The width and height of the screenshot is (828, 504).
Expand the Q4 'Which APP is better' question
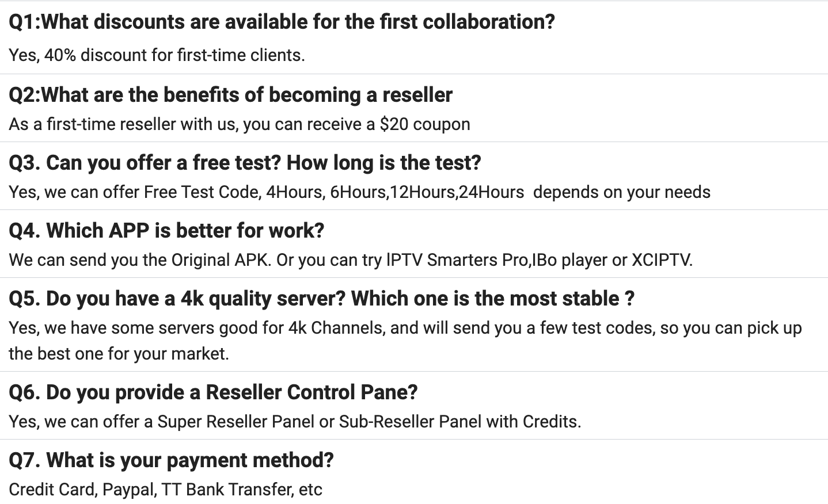[x=166, y=231]
